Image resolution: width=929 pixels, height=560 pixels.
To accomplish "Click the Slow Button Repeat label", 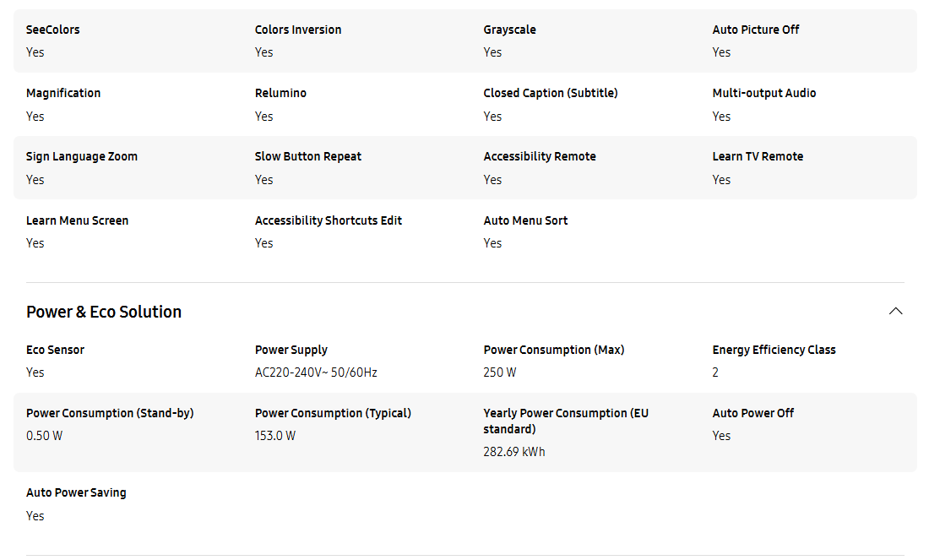I will 308,156.
